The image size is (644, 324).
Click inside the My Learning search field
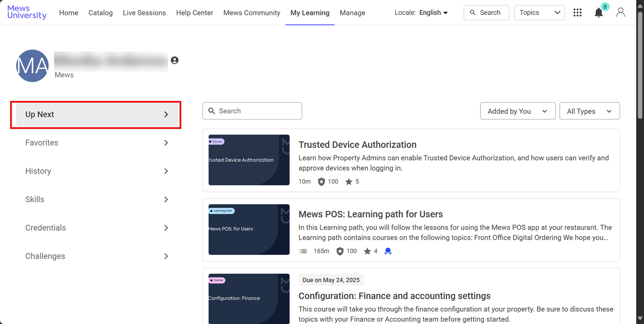252,111
